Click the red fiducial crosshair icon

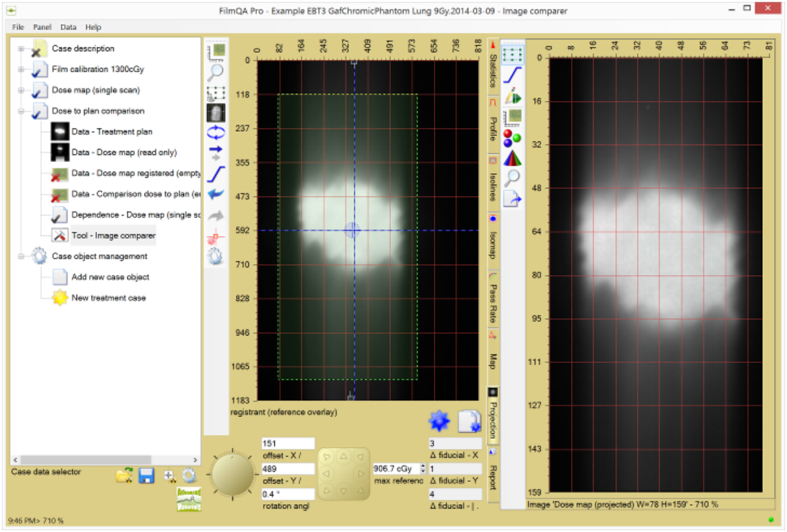click(216, 235)
